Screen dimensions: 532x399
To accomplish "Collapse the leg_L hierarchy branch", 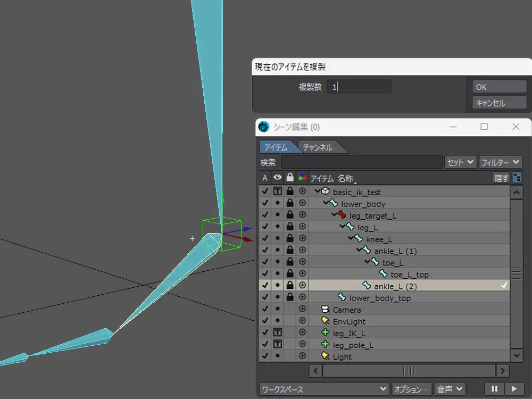I will point(343,227).
